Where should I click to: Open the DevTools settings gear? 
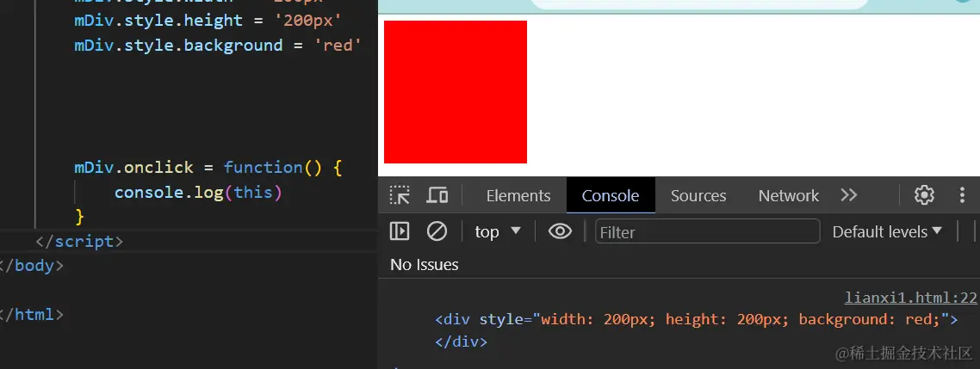click(x=924, y=195)
